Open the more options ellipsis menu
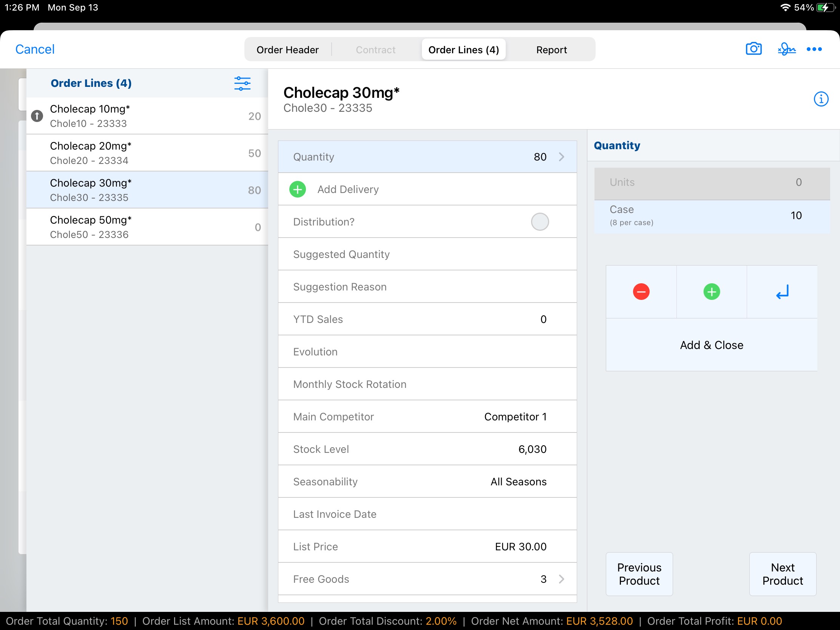The width and height of the screenshot is (840, 630). [814, 49]
